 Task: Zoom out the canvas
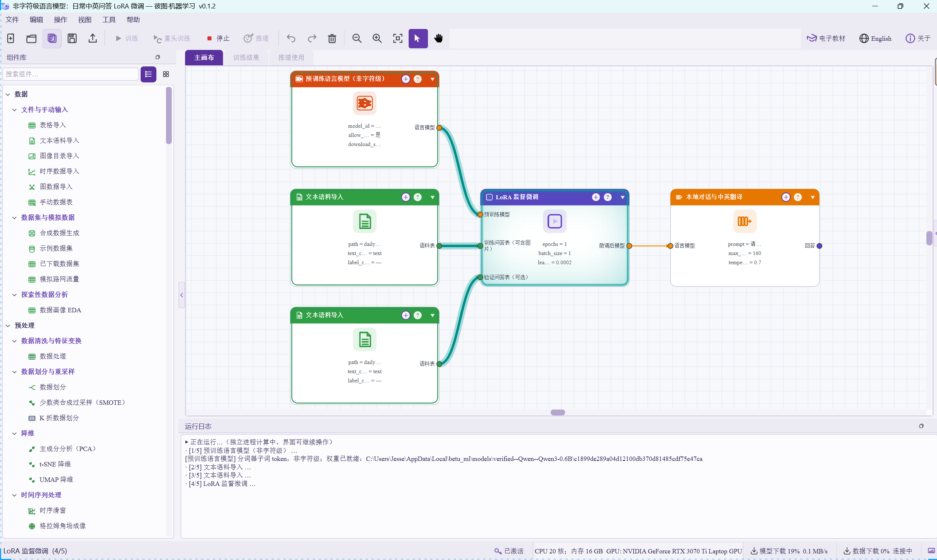(357, 38)
